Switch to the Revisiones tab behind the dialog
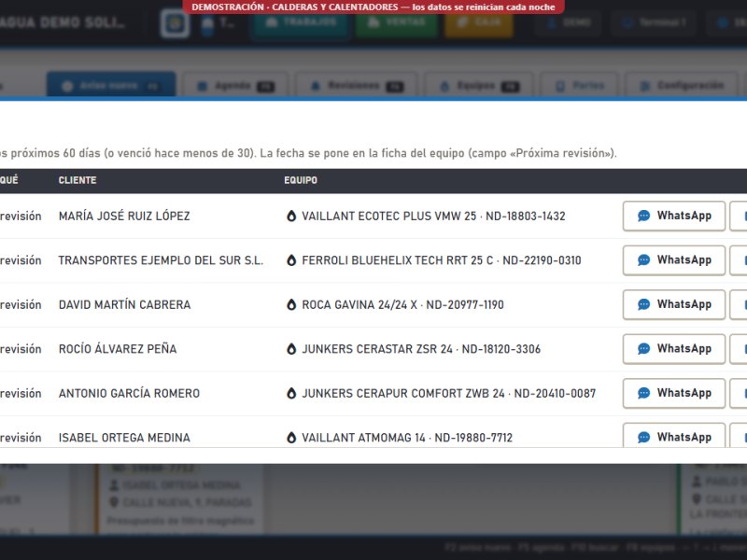The width and height of the screenshot is (747, 560). pyautogui.click(x=357, y=86)
